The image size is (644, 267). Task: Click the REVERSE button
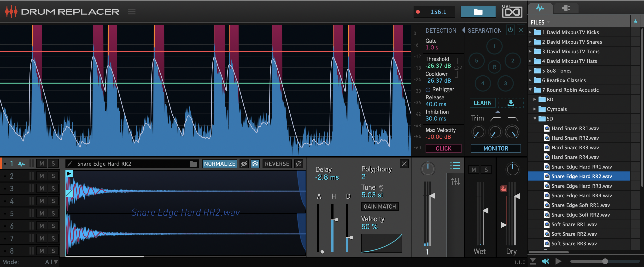[x=277, y=164]
